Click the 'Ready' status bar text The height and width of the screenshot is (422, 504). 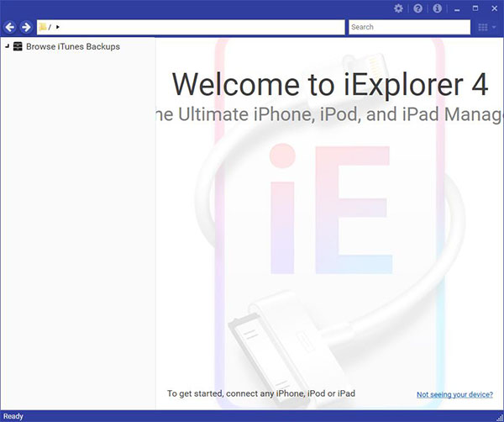(x=13, y=416)
